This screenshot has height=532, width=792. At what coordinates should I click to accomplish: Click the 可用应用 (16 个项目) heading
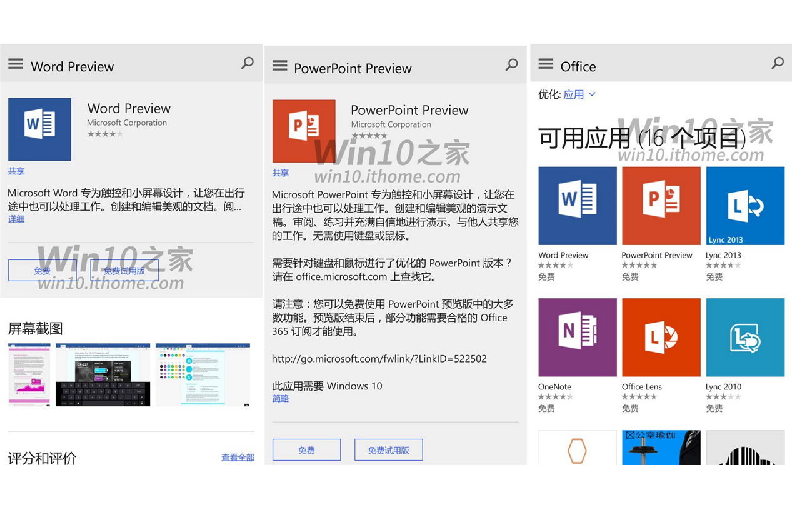pyautogui.click(x=642, y=138)
